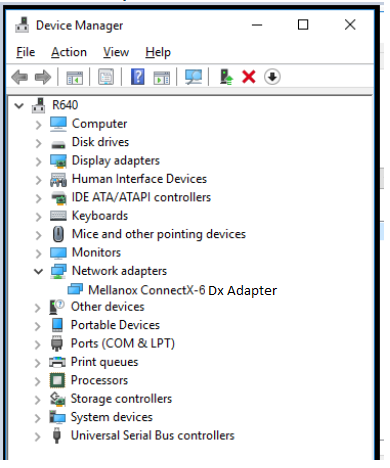
Task: Click the System devices category icon
Action: (57, 417)
